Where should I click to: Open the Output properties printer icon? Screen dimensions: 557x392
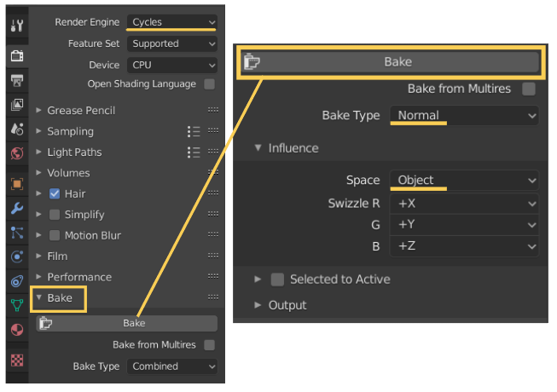[17, 80]
